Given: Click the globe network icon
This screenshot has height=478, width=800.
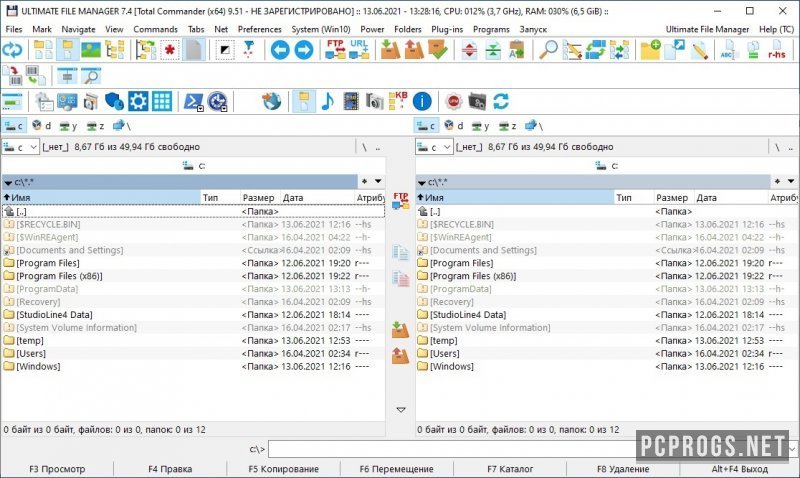Looking at the screenshot, I should (272, 101).
